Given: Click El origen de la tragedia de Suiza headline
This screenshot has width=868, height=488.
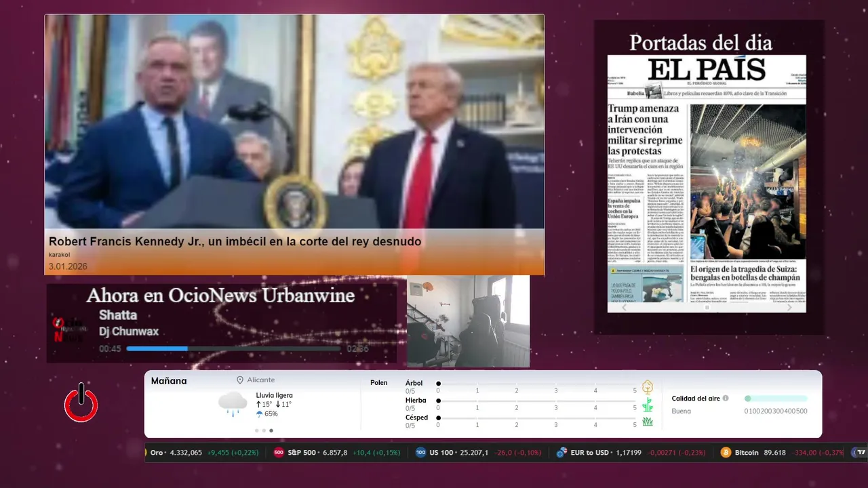Looking at the screenshot, I should point(745,273).
